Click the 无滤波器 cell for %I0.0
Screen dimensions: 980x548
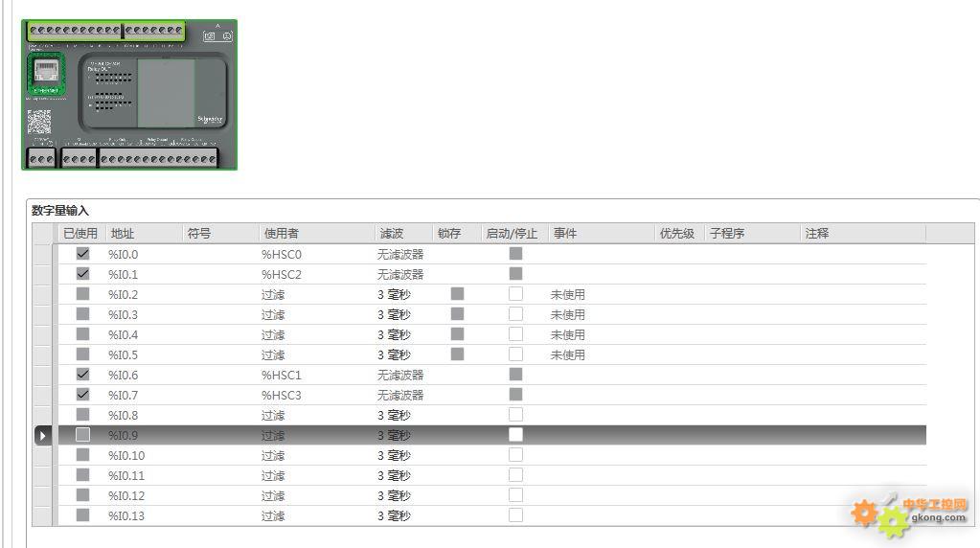coord(403,254)
